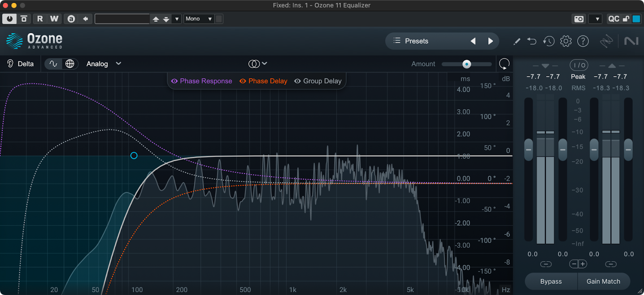The width and height of the screenshot is (644, 295).
Task: Open the undo history clock icon
Action: [549, 41]
